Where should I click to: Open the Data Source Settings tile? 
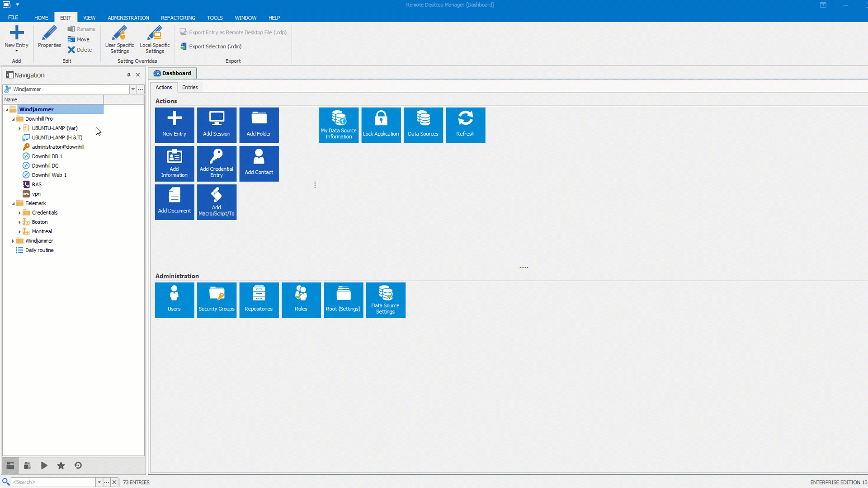point(386,300)
